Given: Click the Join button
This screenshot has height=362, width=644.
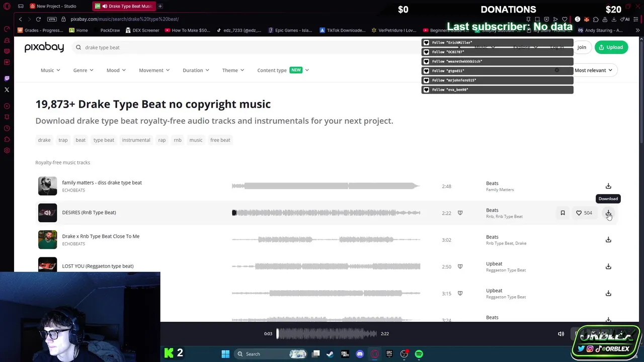Looking at the screenshot, I should [x=582, y=47].
